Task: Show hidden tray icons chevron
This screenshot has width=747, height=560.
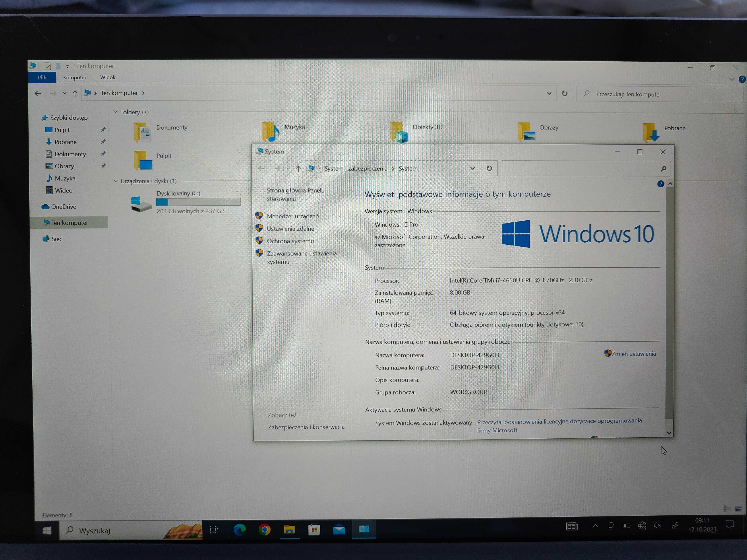Action: tap(595, 526)
